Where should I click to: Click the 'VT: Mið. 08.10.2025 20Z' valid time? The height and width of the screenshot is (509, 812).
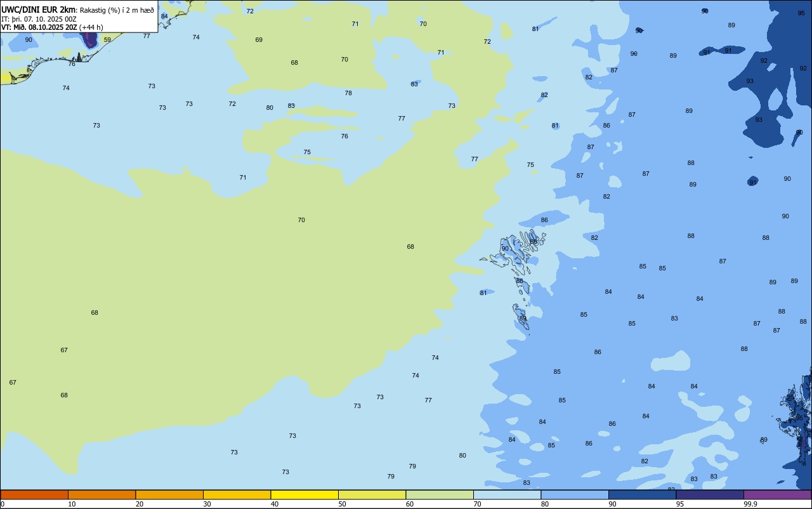(39, 27)
